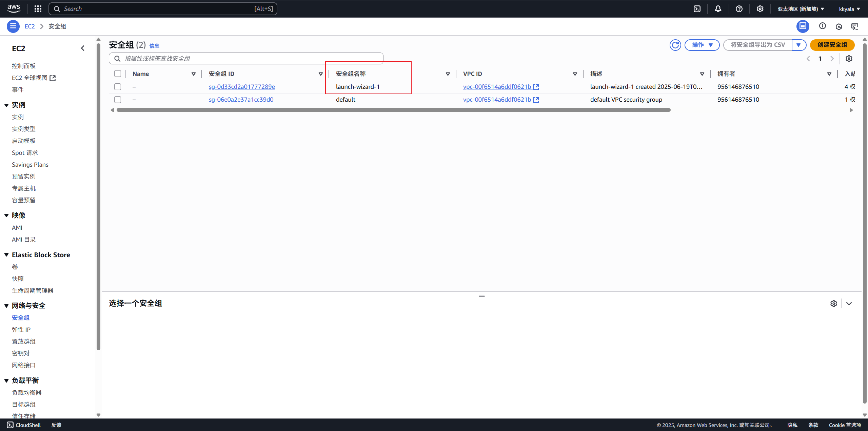Sort by the 描述 column arrow

[702, 74]
